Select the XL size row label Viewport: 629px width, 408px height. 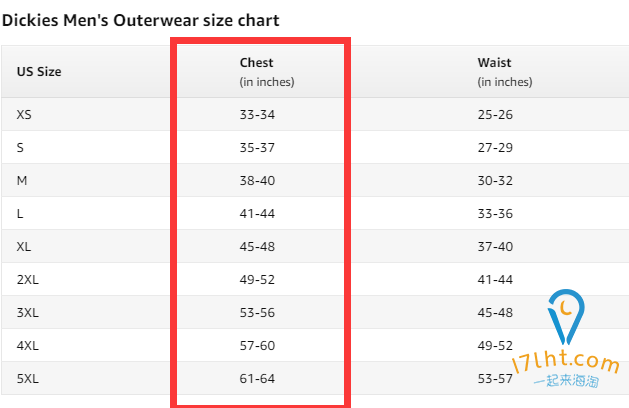click(x=24, y=246)
